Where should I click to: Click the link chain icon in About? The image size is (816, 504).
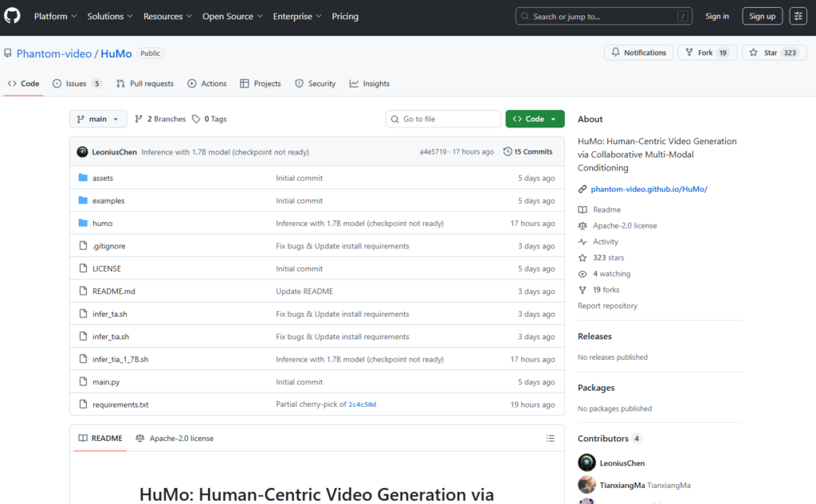click(x=583, y=189)
